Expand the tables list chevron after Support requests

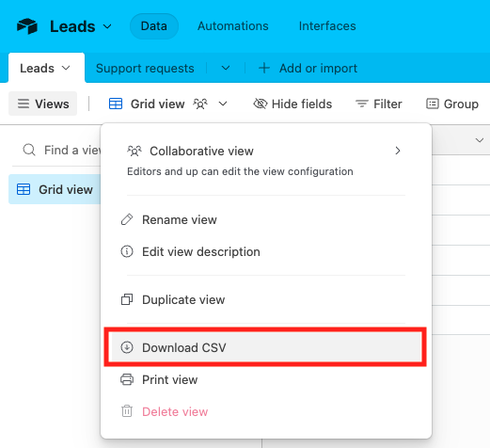(226, 68)
